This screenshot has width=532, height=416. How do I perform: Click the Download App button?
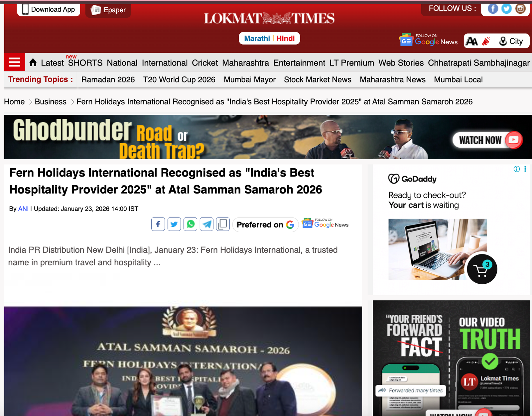(x=49, y=10)
